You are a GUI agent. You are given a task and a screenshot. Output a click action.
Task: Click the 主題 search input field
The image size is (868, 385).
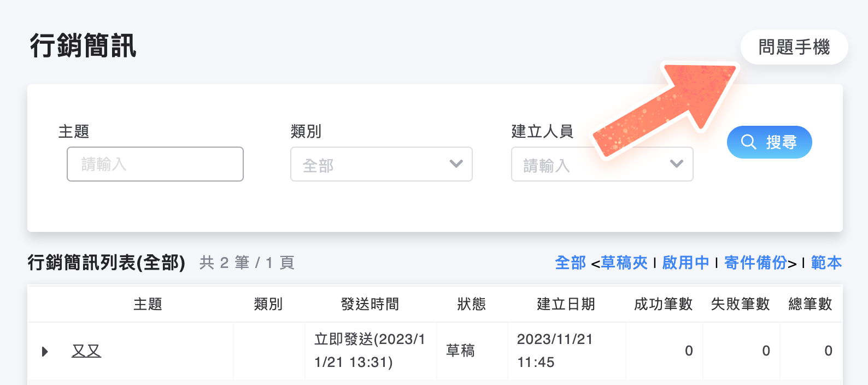[x=155, y=164]
